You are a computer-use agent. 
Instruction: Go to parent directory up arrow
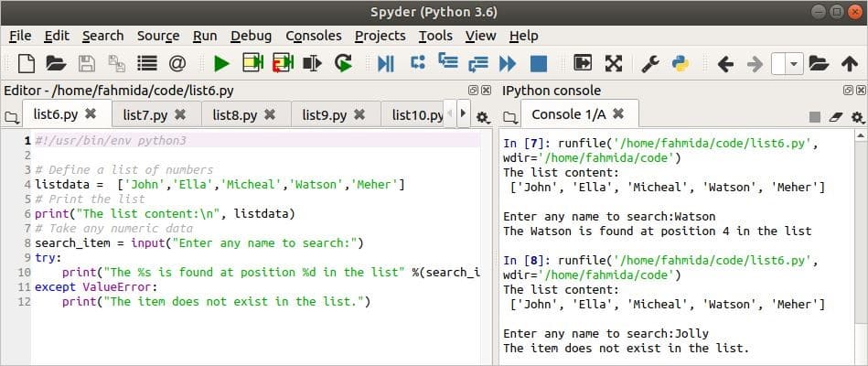pyautogui.click(x=850, y=64)
